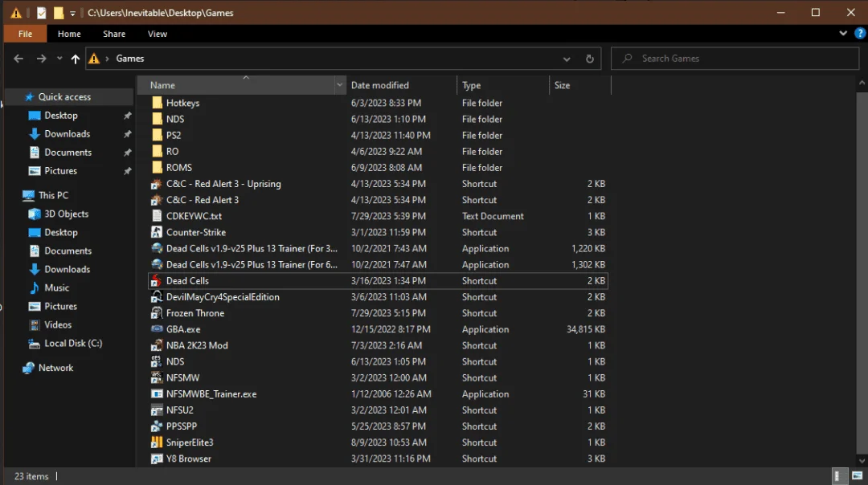Open Explorer help question mark
This screenshot has height=485, width=868.
pyautogui.click(x=860, y=33)
